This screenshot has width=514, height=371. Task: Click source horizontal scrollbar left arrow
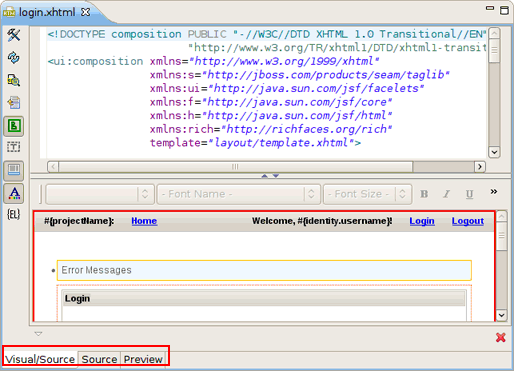(53, 166)
